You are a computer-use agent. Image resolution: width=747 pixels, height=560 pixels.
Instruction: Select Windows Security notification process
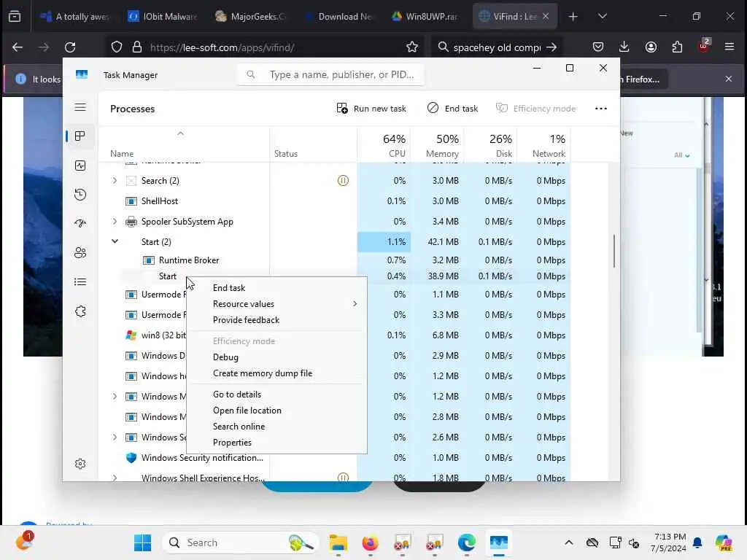(334, 458)
